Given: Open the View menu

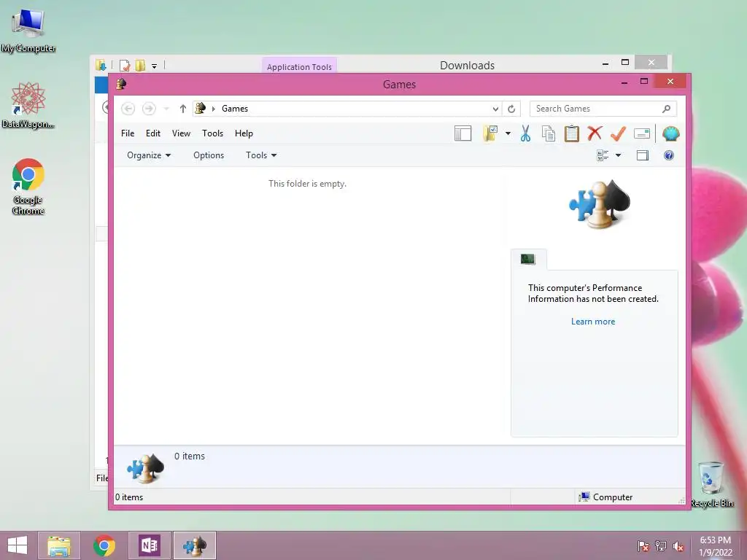Looking at the screenshot, I should (181, 133).
